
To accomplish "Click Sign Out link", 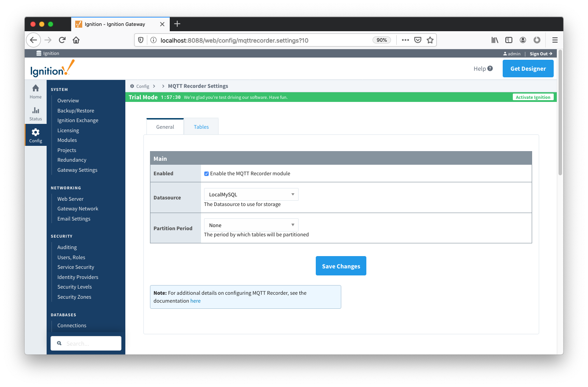I will pyautogui.click(x=541, y=54).
